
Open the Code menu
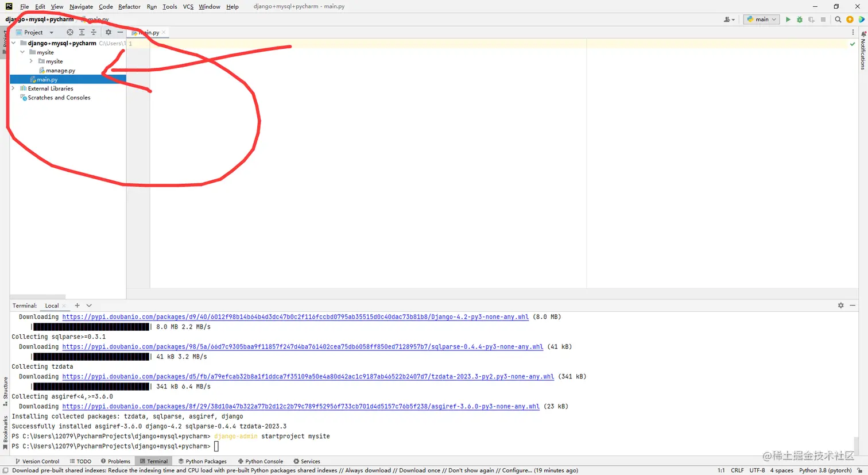(x=106, y=6)
